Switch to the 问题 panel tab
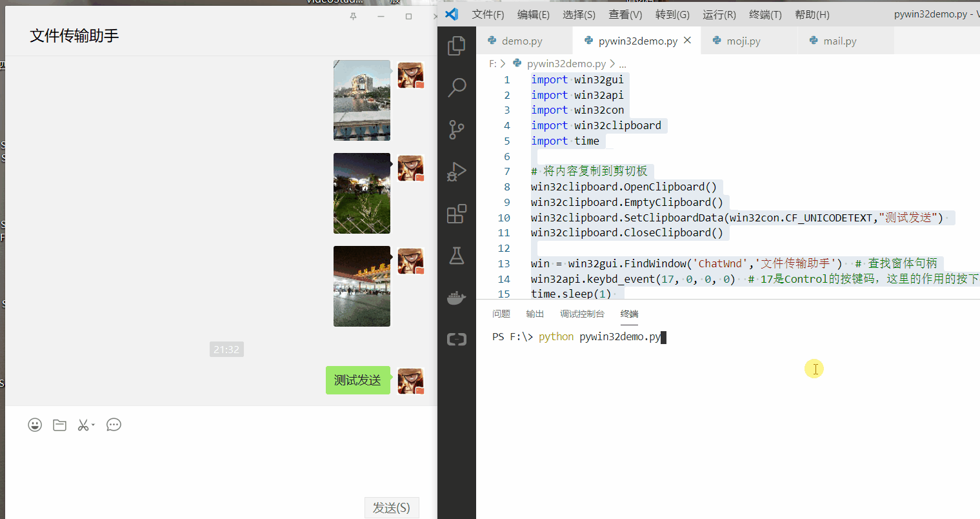This screenshot has width=980, height=519. (x=501, y=314)
